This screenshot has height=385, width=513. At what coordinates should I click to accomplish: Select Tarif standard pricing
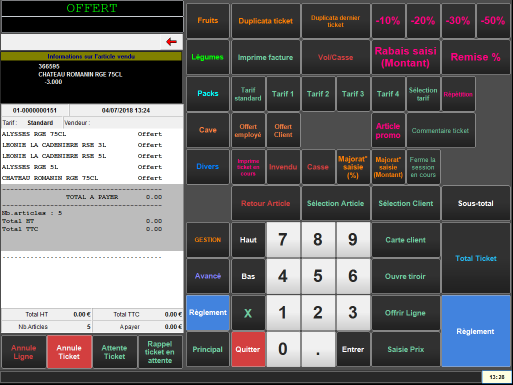pos(248,94)
